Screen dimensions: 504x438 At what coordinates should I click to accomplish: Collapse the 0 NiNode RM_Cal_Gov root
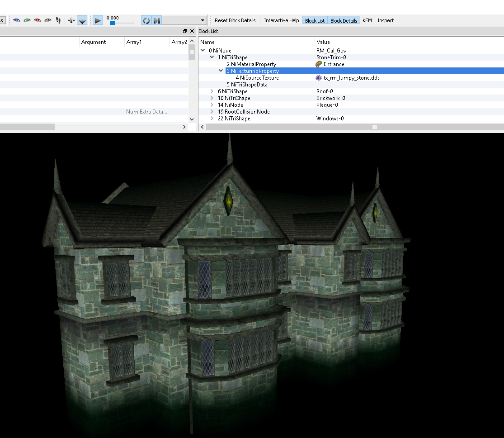[x=203, y=50]
